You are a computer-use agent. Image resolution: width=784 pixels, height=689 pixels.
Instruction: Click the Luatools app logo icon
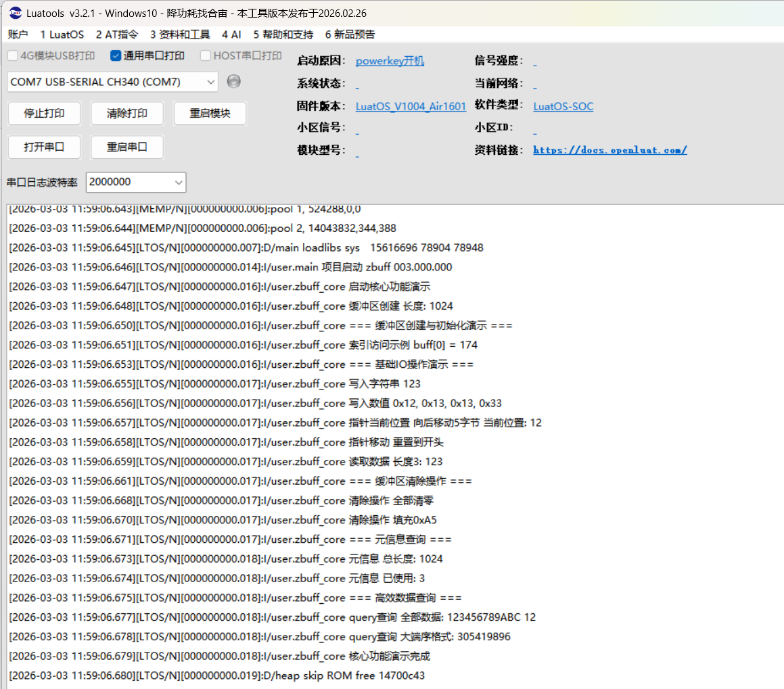[16, 13]
